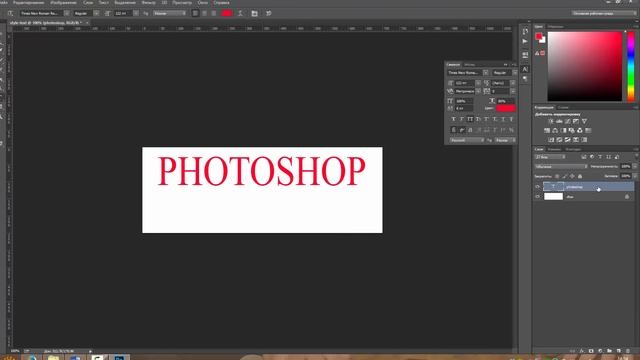The height and width of the screenshot is (360, 640).
Task: Switch to the Образцы swatches tab
Action: [x=556, y=27]
